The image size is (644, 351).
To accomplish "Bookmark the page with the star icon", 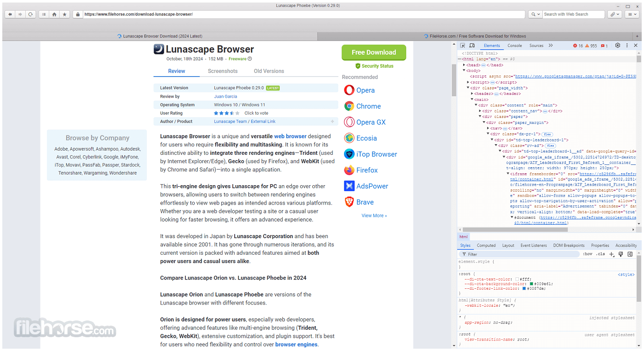I will tap(64, 14).
